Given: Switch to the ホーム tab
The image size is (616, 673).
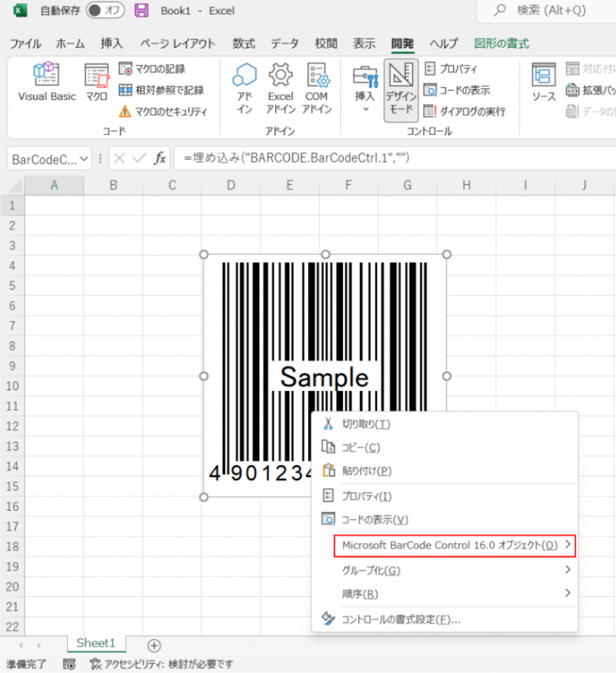Looking at the screenshot, I should pyautogui.click(x=70, y=43).
